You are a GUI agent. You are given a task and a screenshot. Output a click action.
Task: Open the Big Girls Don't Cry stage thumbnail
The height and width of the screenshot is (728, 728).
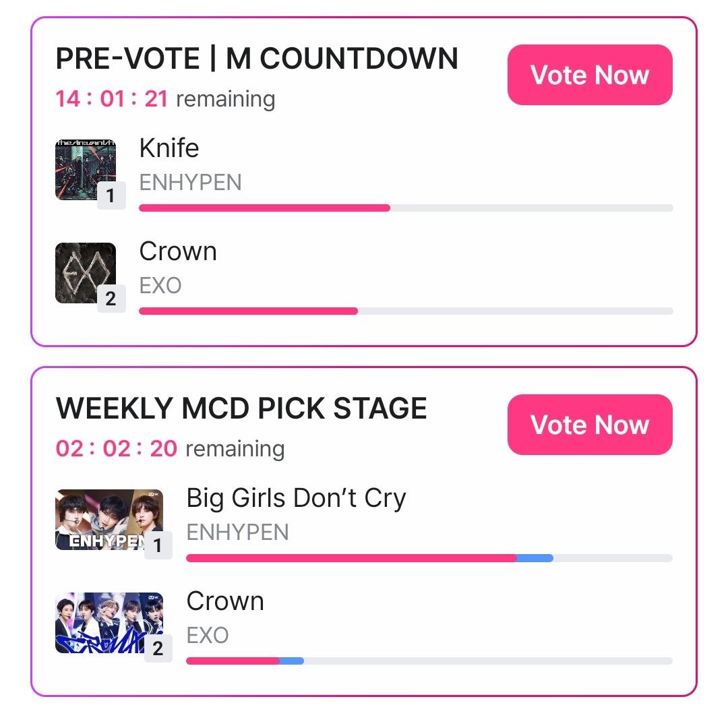tap(108, 518)
